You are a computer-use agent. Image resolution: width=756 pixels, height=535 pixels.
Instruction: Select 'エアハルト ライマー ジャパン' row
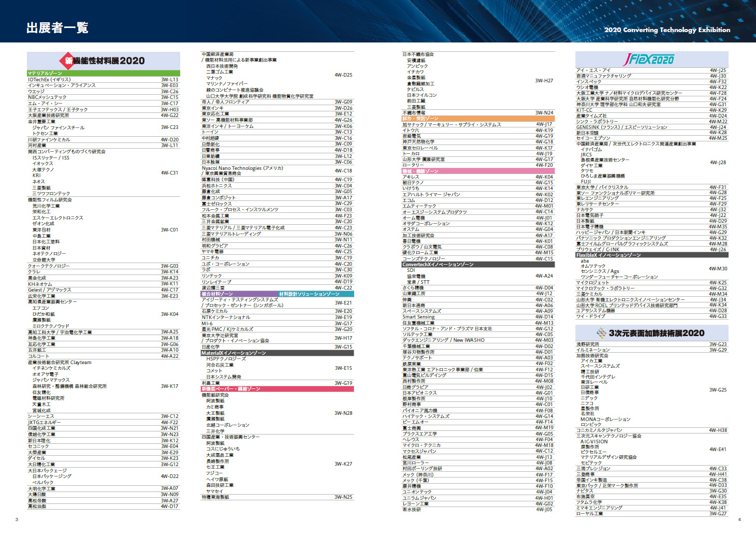478,195
